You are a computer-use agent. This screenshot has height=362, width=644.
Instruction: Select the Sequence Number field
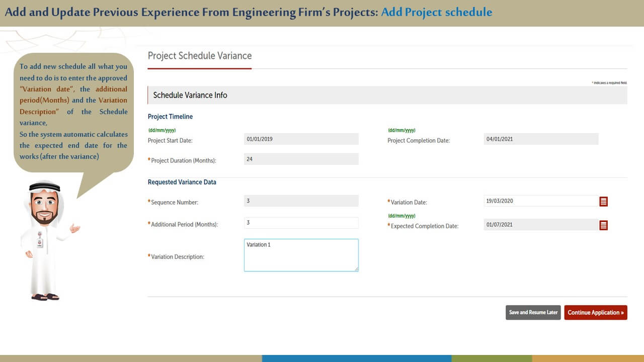(x=301, y=201)
